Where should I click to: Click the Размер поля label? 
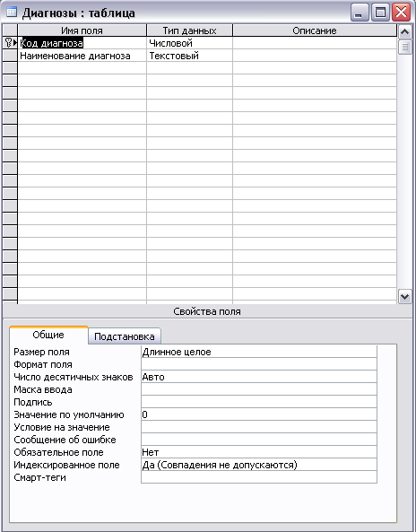(x=42, y=352)
